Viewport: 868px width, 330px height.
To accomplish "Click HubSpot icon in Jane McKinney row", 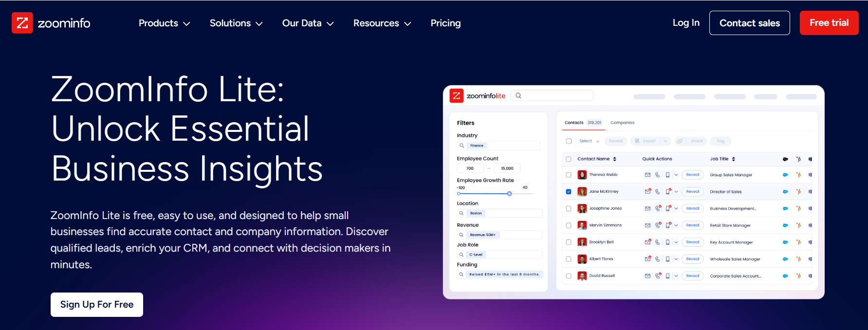I will coord(798,191).
